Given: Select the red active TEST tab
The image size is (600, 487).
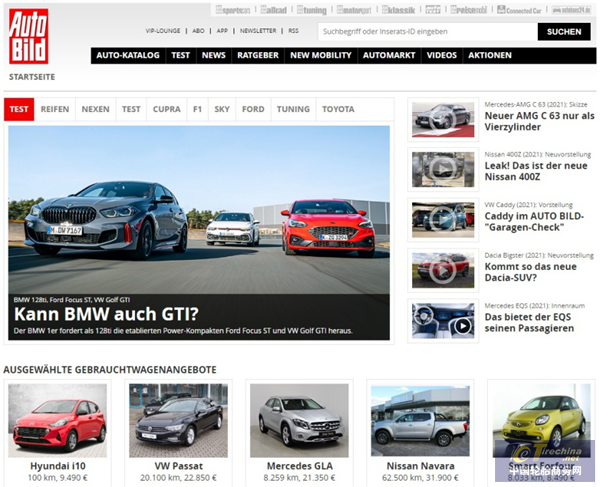Looking at the screenshot, I should pyautogui.click(x=19, y=109).
